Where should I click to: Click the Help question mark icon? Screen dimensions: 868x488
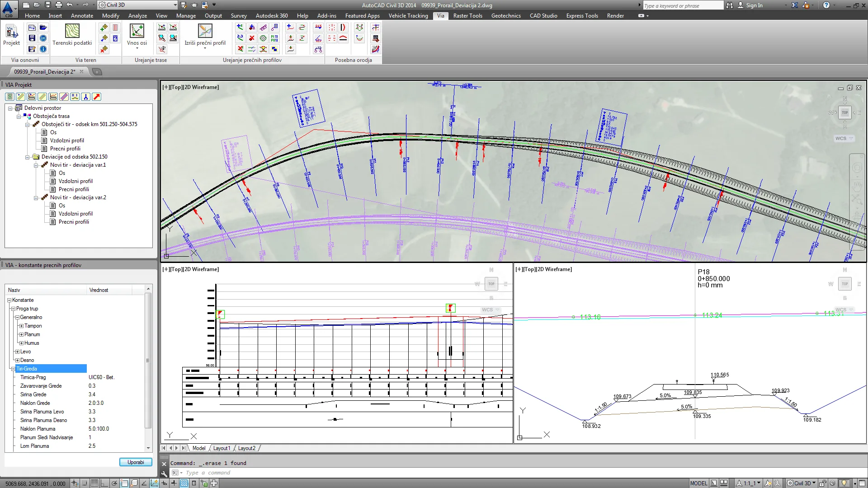click(826, 5)
